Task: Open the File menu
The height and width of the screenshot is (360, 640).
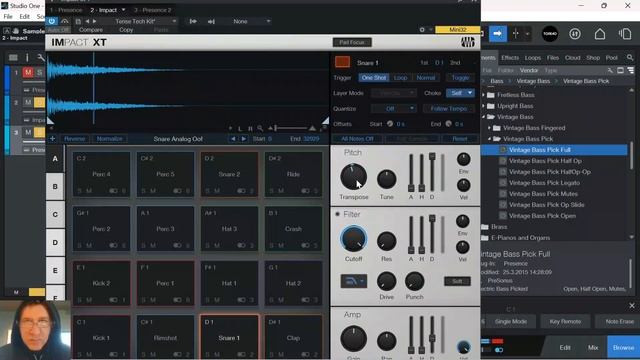Action: [x=8, y=16]
